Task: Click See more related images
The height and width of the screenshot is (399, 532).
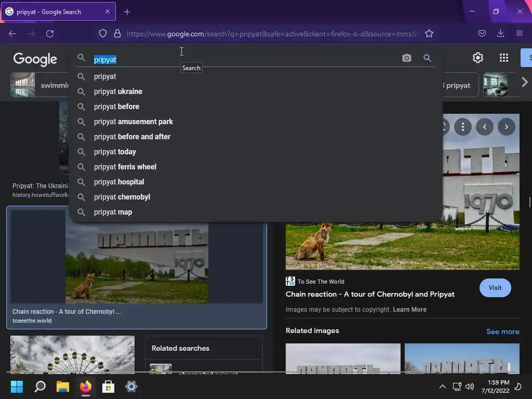Action: pyautogui.click(x=502, y=331)
